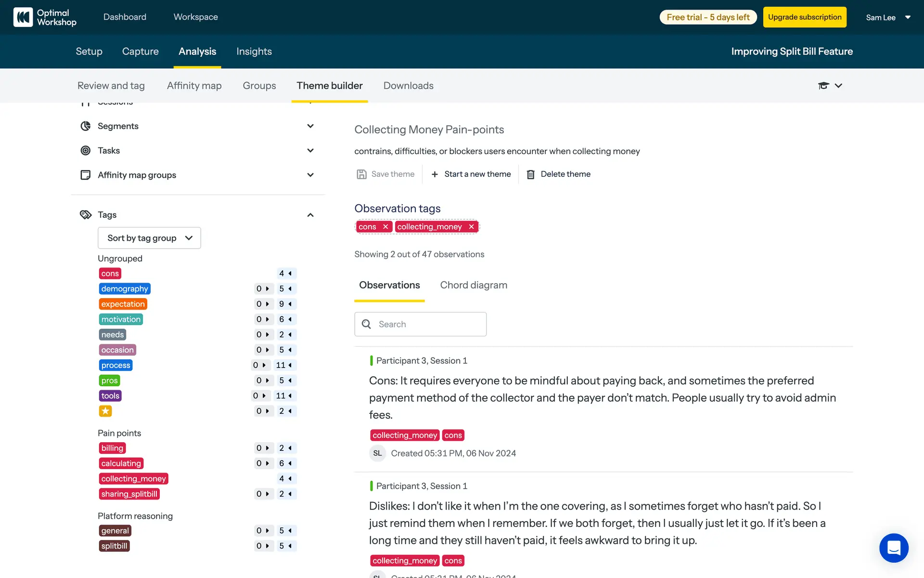Remove the collecting_money observation tag
This screenshot has height=578, width=924.
coord(472,227)
